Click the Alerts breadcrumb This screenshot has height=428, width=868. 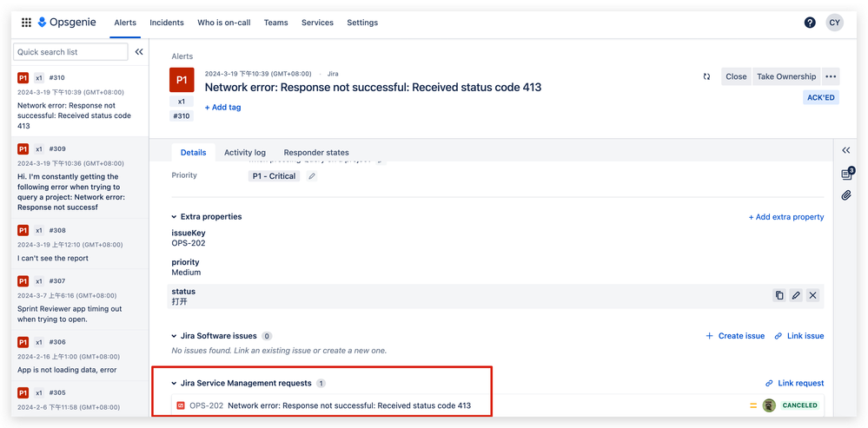pyautogui.click(x=182, y=56)
